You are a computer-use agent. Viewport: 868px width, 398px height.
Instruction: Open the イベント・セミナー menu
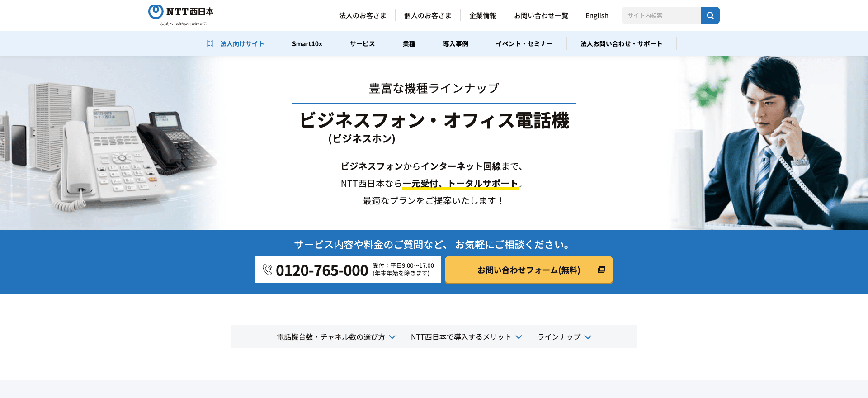[x=524, y=43]
